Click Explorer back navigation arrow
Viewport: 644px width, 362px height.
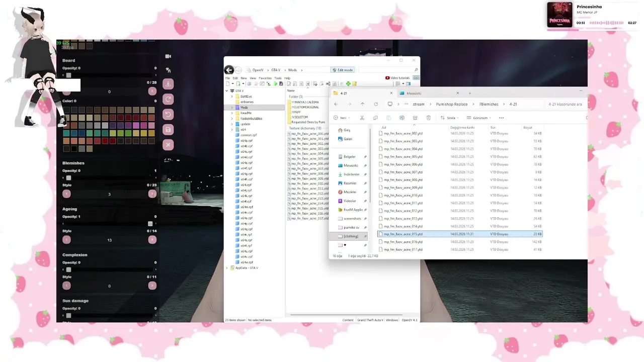(x=336, y=104)
